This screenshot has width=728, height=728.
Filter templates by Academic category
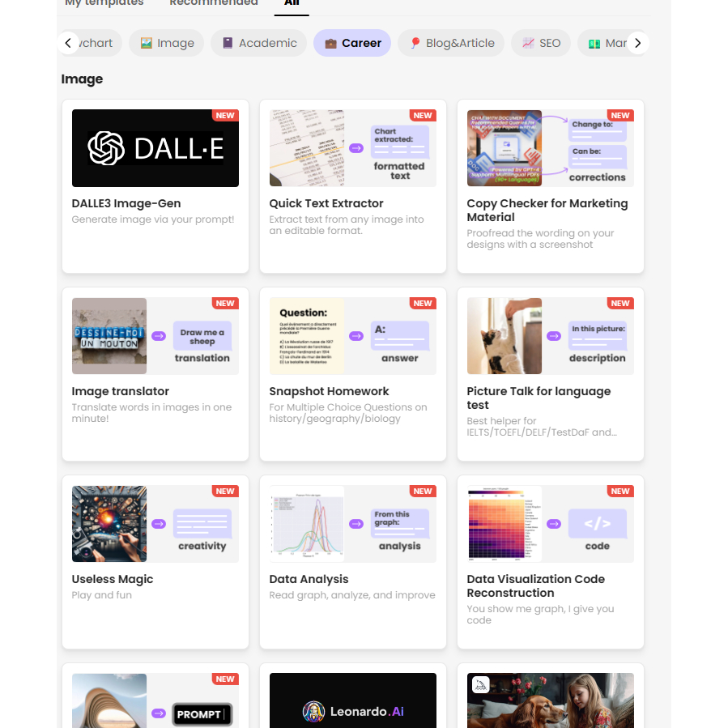coord(258,43)
